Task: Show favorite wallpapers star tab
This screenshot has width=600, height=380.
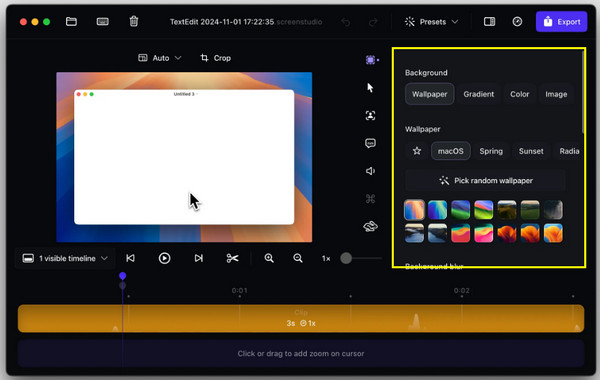Action: coord(417,151)
